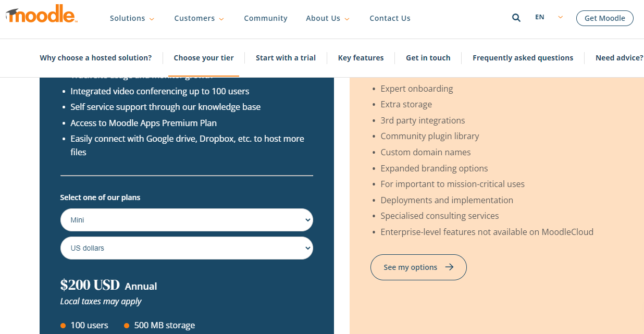The height and width of the screenshot is (334, 644).
Task: Go to Get in touch section
Action: (x=428, y=58)
